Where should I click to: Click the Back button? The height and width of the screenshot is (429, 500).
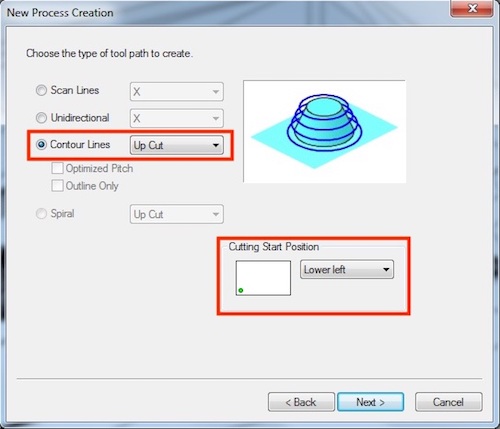(x=301, y=402)
